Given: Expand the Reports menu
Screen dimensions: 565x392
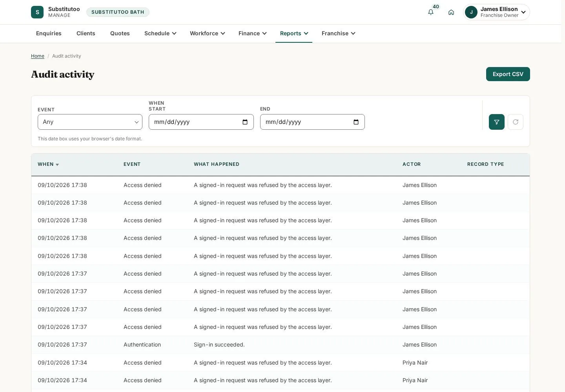Looking at the screenshot, I should [294, 33].
